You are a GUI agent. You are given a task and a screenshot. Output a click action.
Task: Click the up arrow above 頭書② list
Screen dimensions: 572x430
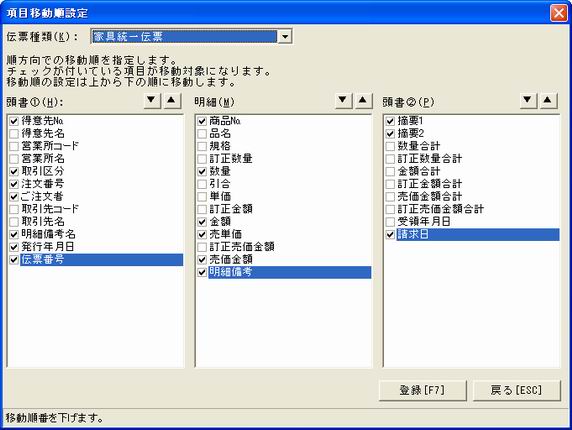pyautogui.click(x=548, y=100)
